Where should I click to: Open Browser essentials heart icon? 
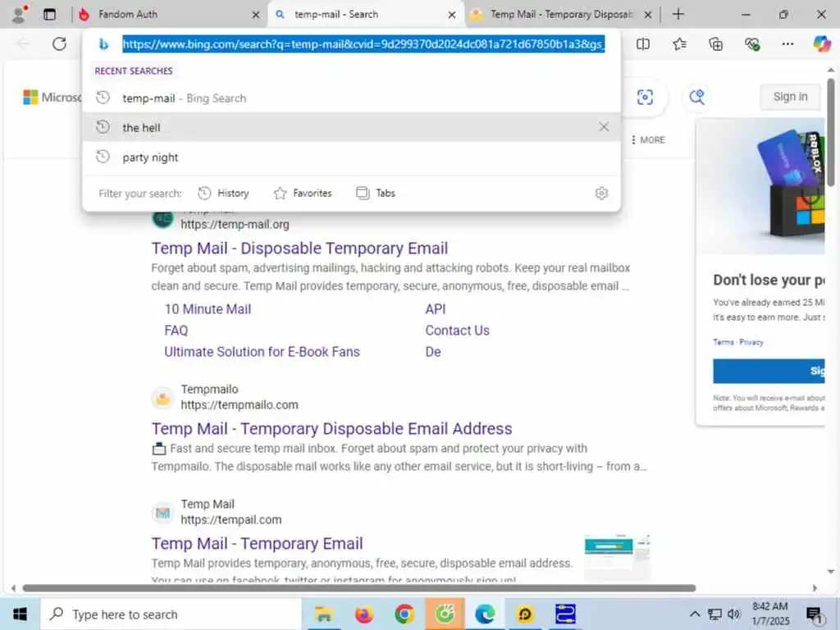(x=752, y=44)
